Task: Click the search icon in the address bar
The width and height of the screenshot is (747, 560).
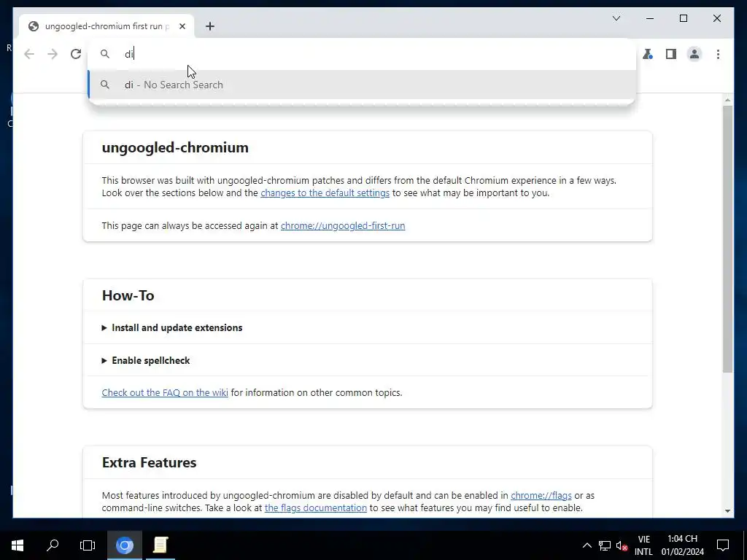Action: click(x=105, y=54)
